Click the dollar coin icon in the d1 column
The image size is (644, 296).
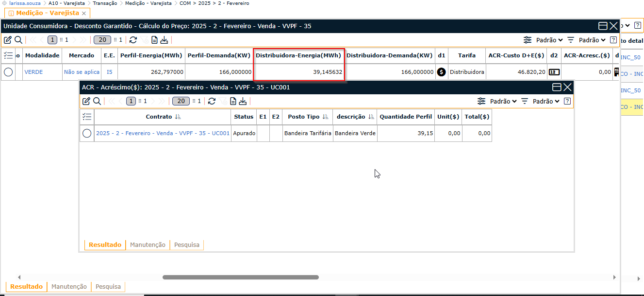click(x=441, y=72)
